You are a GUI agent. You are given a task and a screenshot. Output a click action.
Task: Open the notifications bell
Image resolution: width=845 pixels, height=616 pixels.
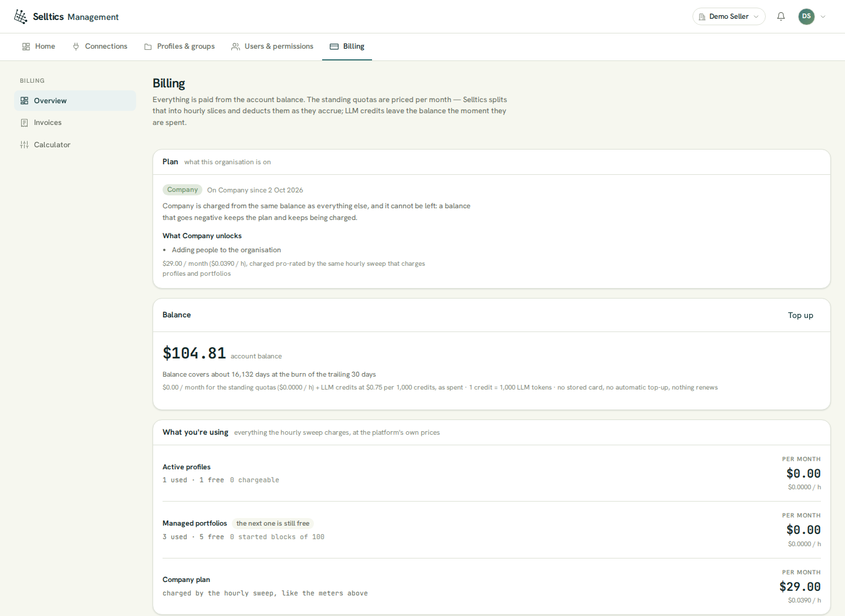point(781,16)
